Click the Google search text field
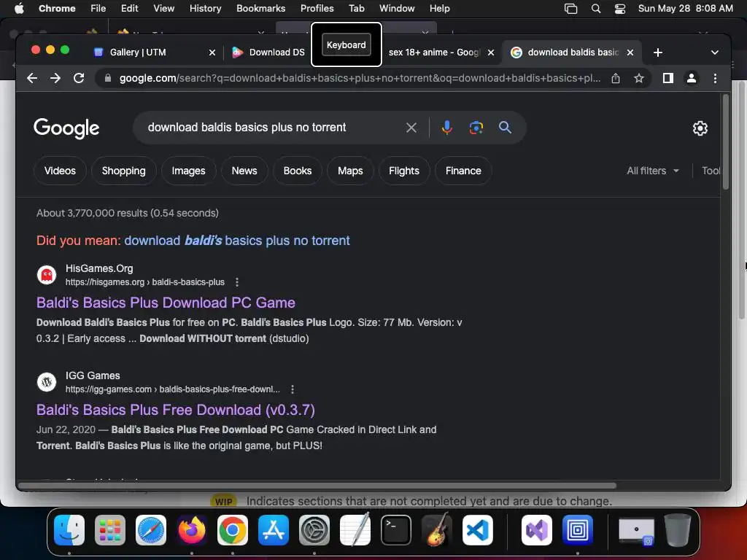Viewport: 747px width, 560px height. [x=271, y=127]
